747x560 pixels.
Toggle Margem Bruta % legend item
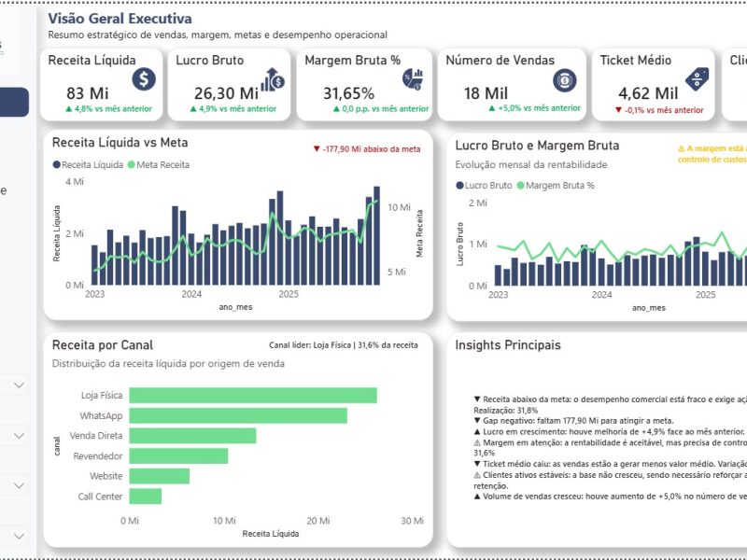click(556, 185)
